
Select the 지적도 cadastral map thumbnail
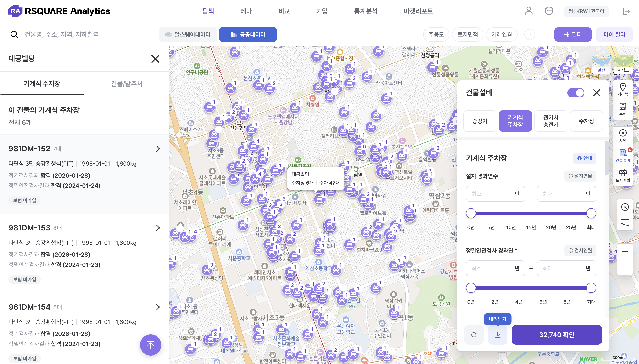tap(623, 64)
